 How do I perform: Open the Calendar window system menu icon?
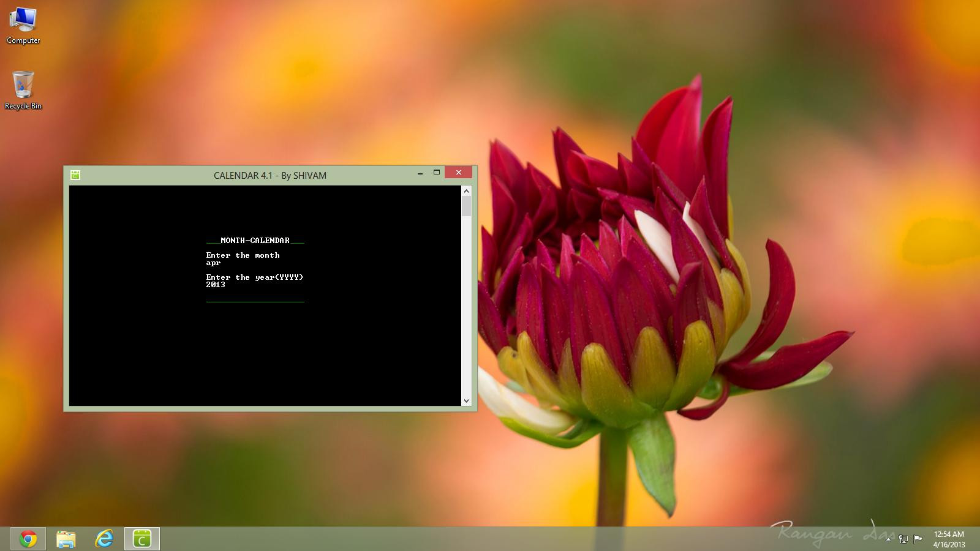click(x=75, y=175)
